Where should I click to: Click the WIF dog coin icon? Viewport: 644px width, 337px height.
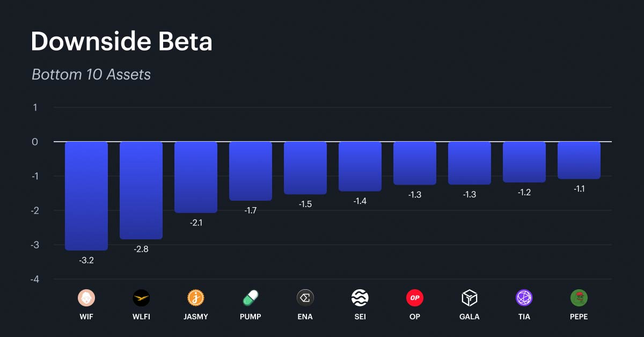click(x=86, y=297)
